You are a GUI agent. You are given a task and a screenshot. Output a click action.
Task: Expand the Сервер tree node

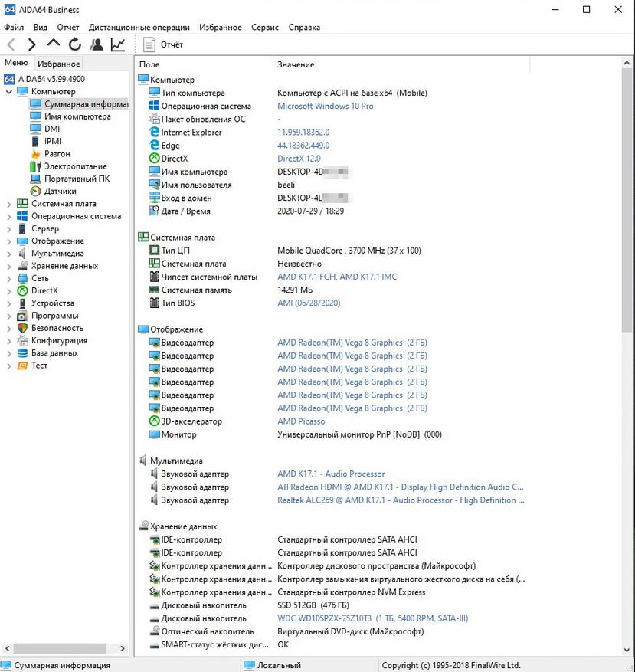pos(9,229)
